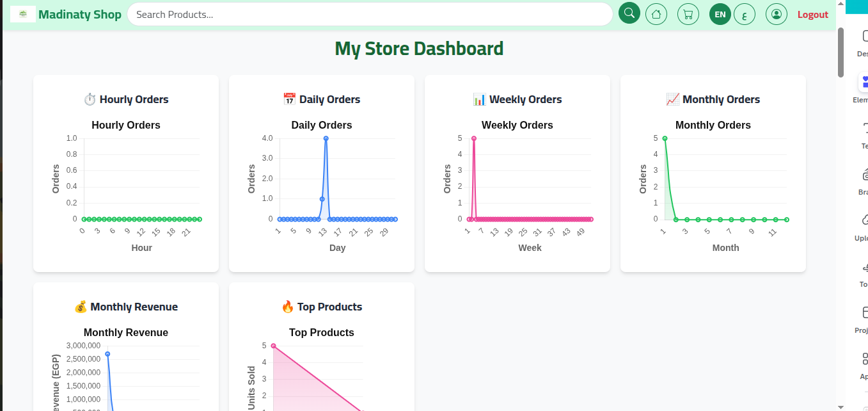Open the Tools panel in right sidebar

864,271
